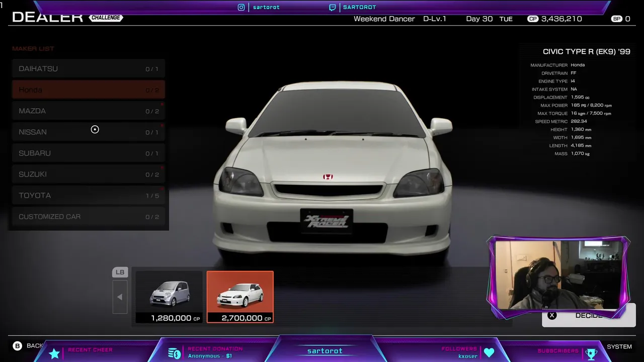Image resolution: width=644 pixels, height=362 pixels.
Task: Choose MAZDA from the maker list
Action: pos(89,111)
